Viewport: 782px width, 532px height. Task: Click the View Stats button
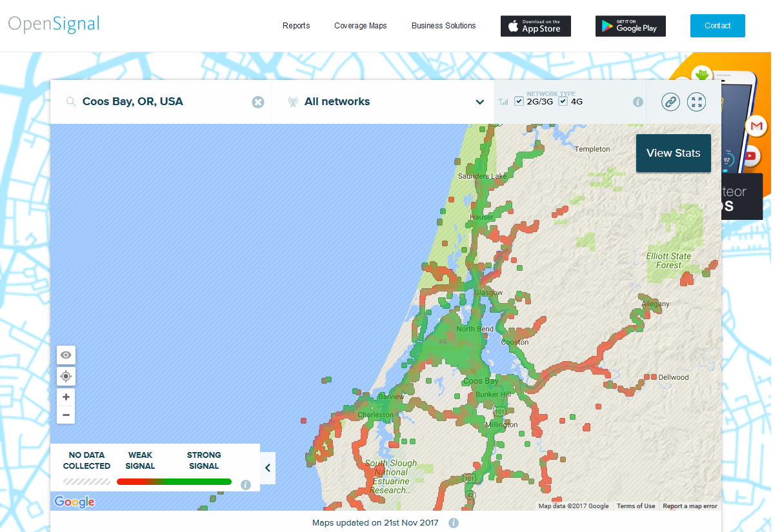[674, 153]
